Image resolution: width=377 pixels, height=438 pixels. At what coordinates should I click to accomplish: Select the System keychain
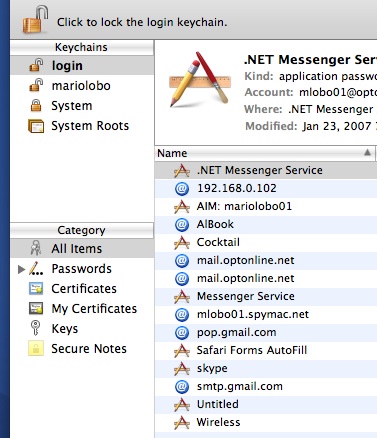coord(82,106)
